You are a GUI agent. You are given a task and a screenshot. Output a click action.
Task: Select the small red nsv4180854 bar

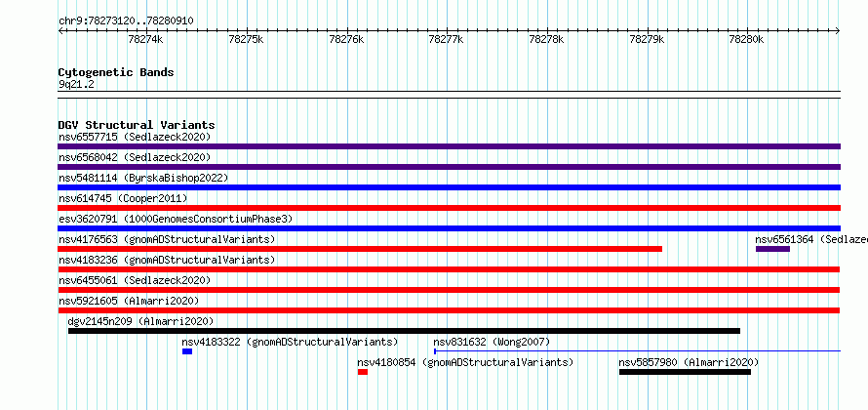click(x=363, y=372)
